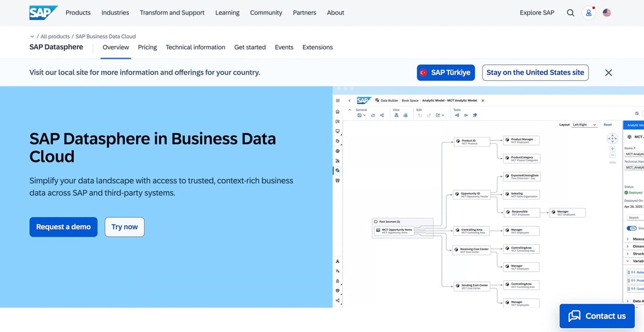Switch to the Technical information tab
Image resolution: width=644 pixels, height=332 pixels.
(x=196, y=47)
